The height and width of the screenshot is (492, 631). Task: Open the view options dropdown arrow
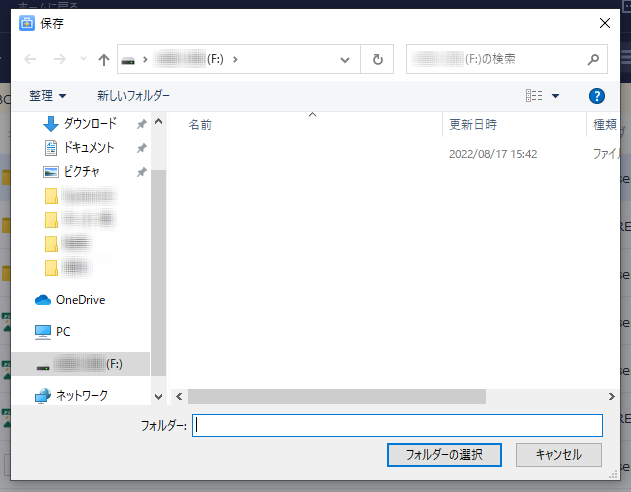tap(556, 96)
